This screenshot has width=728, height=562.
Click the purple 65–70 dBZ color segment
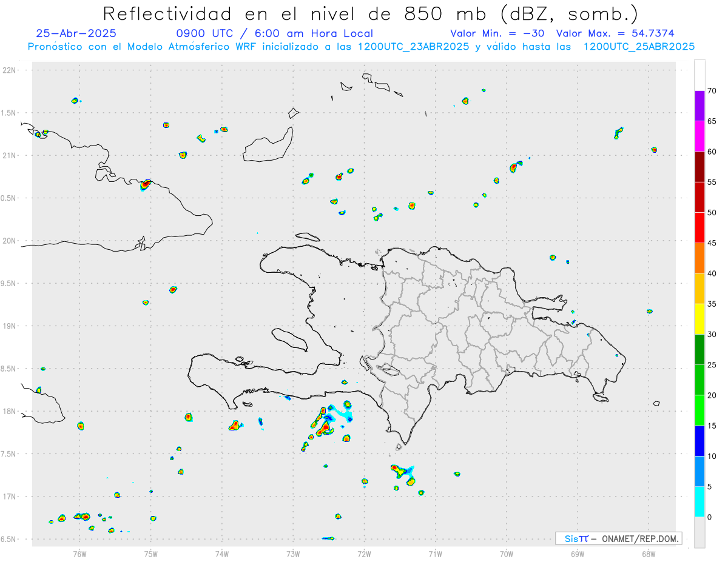[699, 106]
